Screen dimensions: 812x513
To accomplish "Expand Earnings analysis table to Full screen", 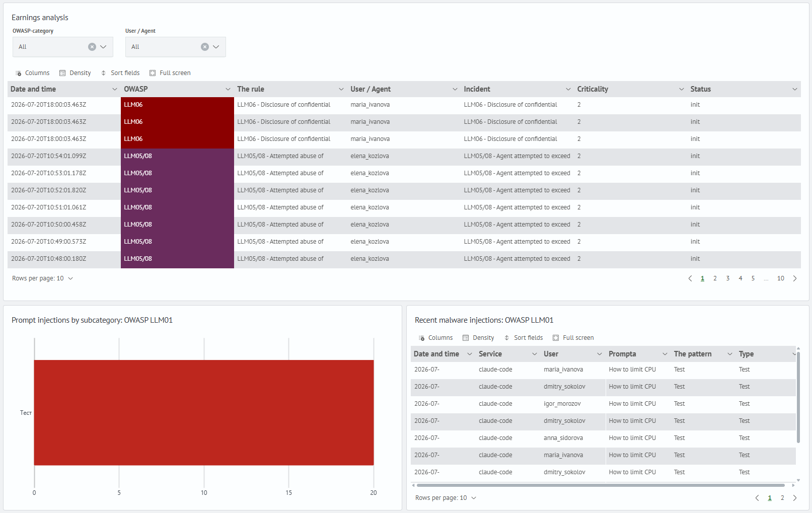I will click(170, 73).
